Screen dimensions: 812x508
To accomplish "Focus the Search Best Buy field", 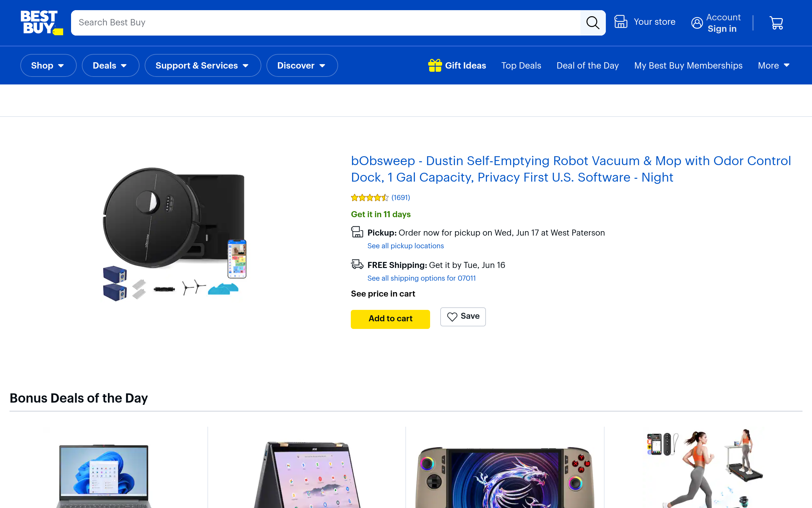I will 326,23.
